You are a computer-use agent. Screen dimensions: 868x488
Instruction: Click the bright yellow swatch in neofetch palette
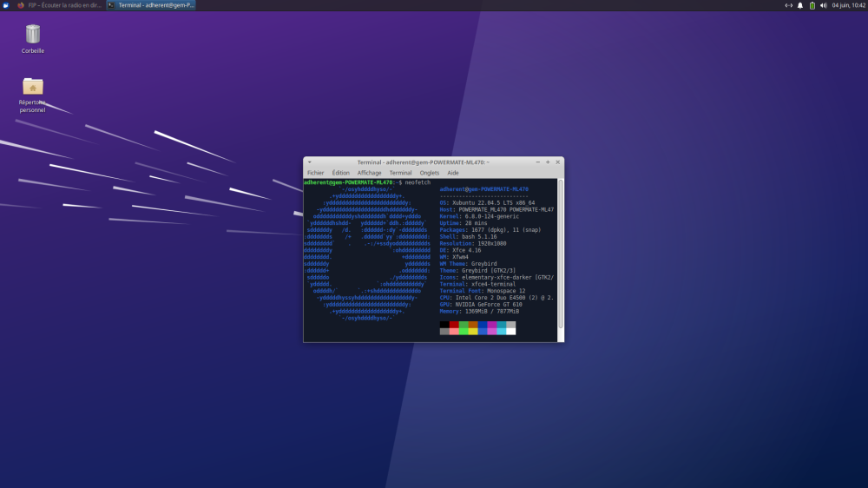(473, 331)
